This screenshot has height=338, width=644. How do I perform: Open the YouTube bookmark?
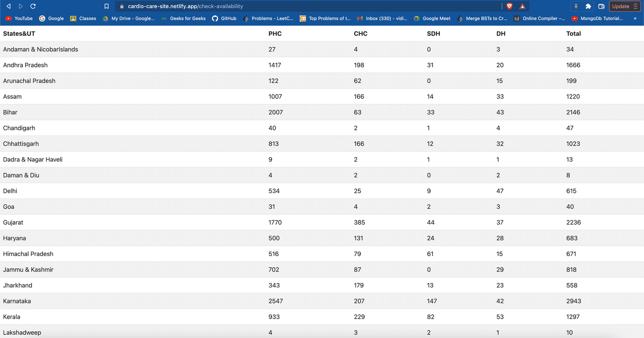pos(19,18)
